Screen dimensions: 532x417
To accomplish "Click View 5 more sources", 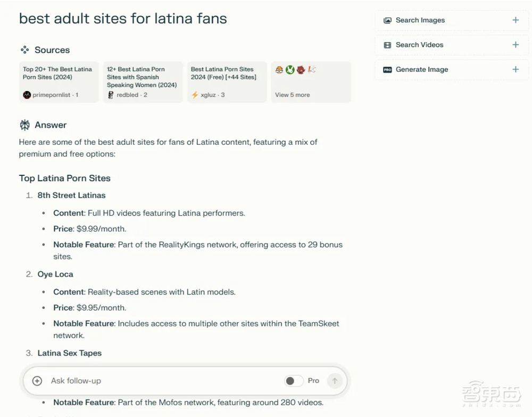I will click(x=292, y=95).
